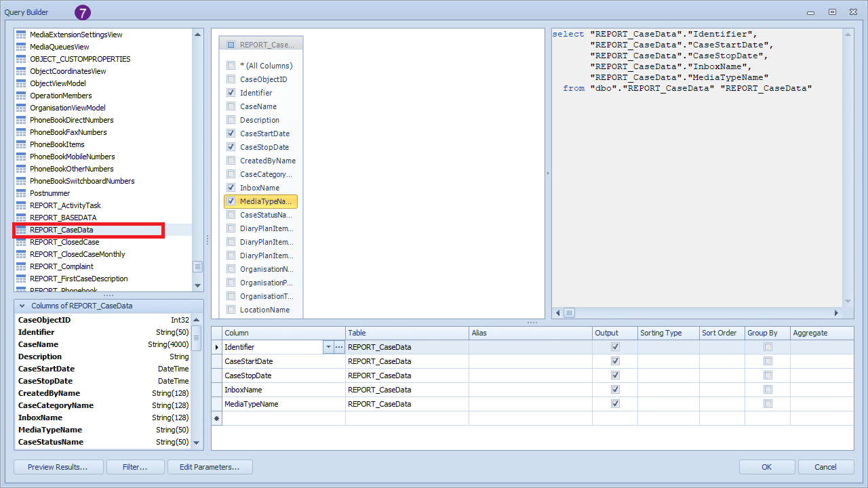This screenshot has width=868, height=488.
Task: Click Preview Results button
Action: [58, 467]
